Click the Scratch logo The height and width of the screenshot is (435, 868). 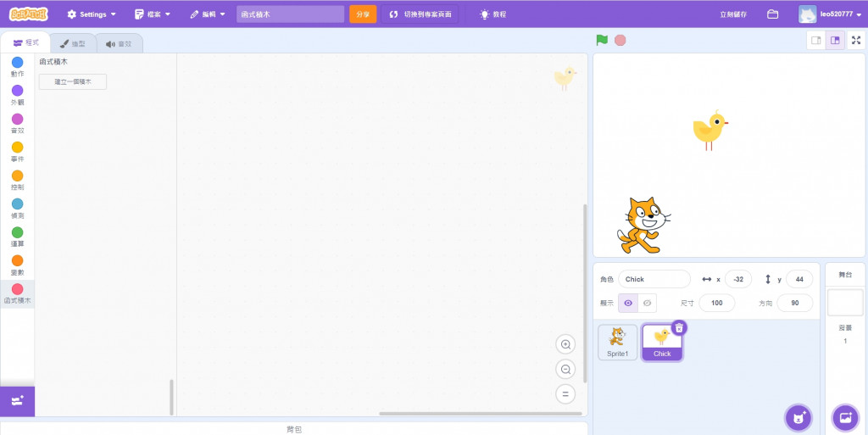pyautogui.click(x=28, y=14)
